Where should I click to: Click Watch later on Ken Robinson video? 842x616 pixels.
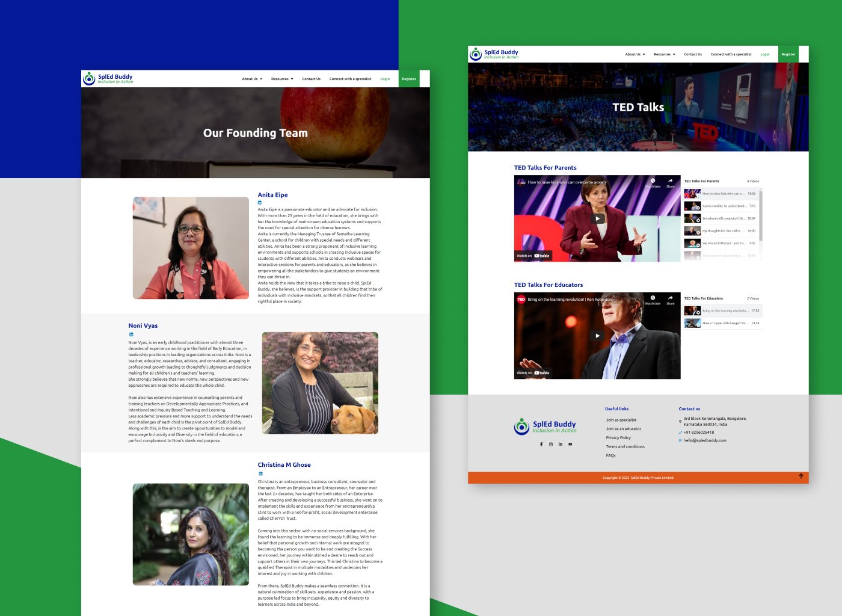653,300
